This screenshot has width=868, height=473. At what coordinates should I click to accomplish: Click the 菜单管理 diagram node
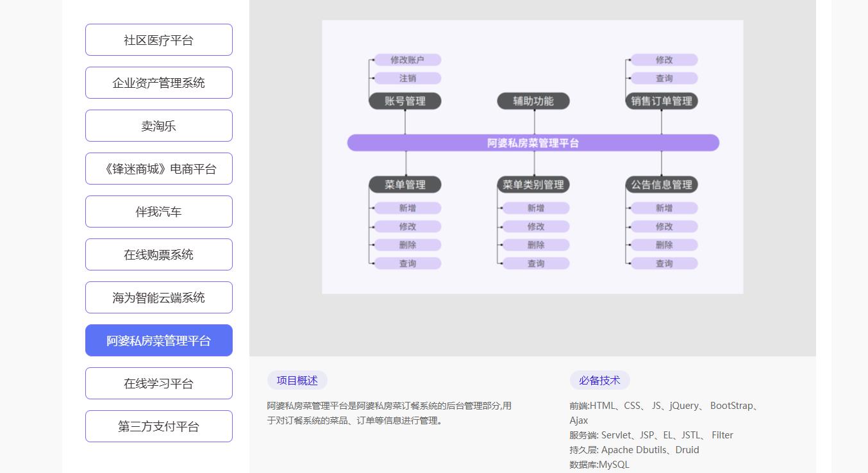click(x=405, y=185)
